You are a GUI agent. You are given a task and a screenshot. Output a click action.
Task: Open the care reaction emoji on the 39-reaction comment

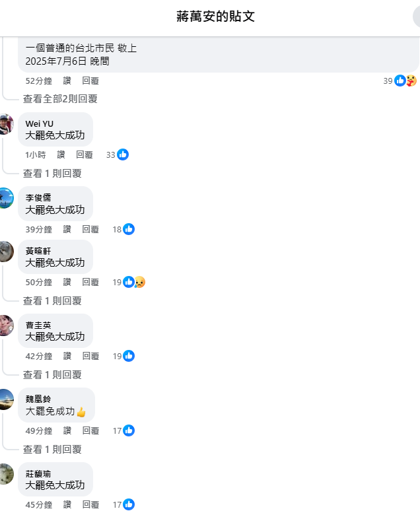[411, 81]
